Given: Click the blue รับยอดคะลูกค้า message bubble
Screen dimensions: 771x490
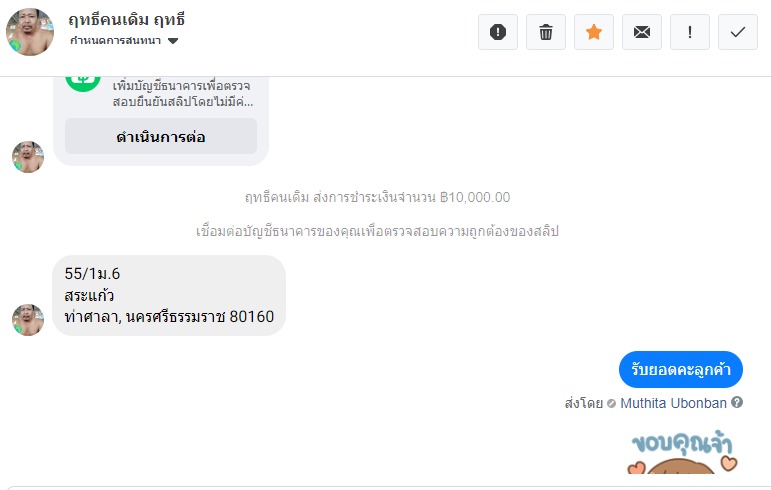Looking at the screenshot, I should (x=680, y=370).
